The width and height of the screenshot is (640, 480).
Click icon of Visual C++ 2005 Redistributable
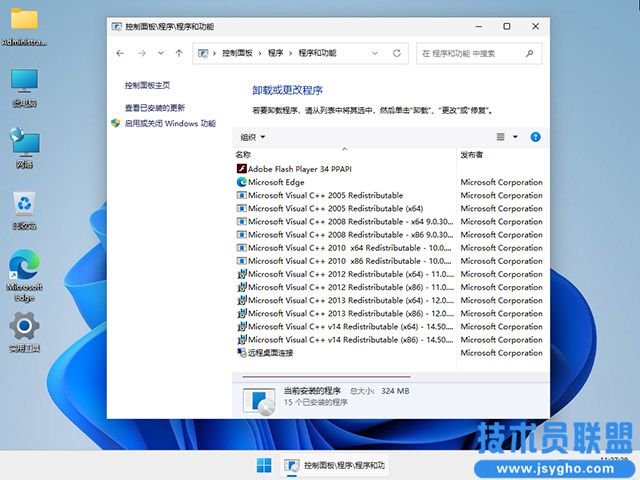tap(242, 195)
